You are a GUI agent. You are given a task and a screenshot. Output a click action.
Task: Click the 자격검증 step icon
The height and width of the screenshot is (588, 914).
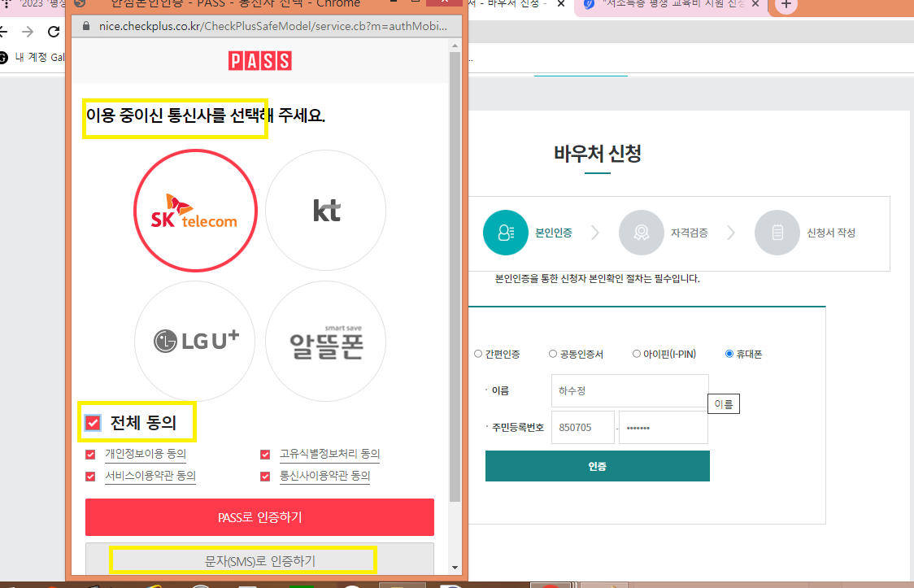642,233
